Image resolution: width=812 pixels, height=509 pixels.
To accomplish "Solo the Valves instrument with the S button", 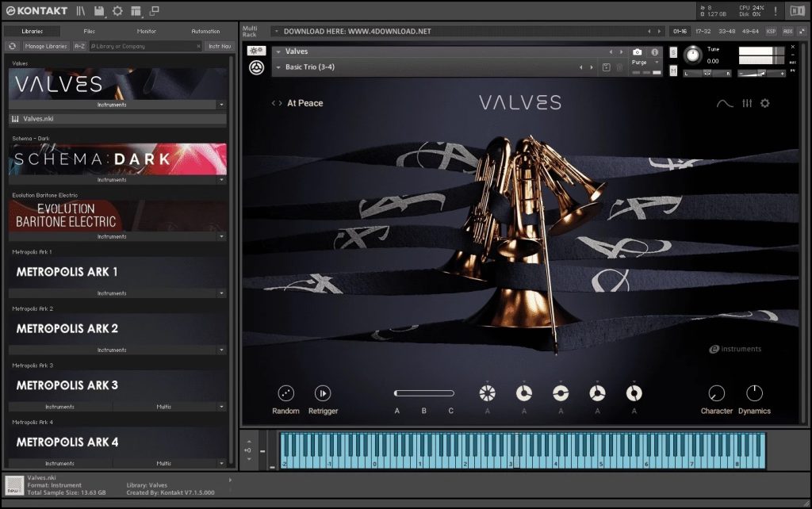I will click(673, 52).
